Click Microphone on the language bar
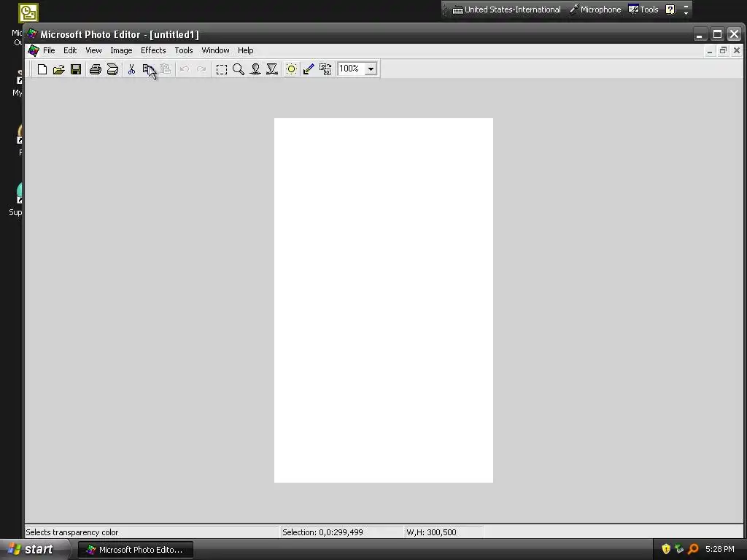Viewport: 747px width, 560px height. (595, 9)
